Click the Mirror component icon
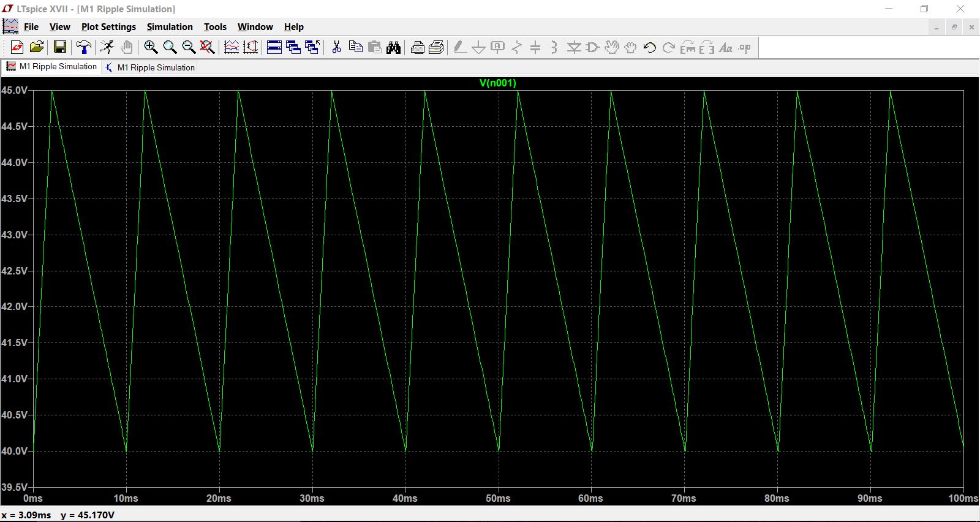 [x=707, y=47]
